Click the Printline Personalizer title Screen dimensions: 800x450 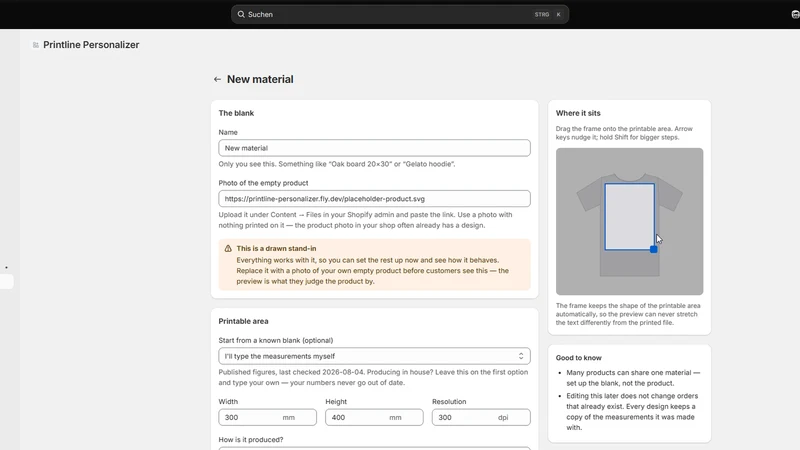coord(91,45)
